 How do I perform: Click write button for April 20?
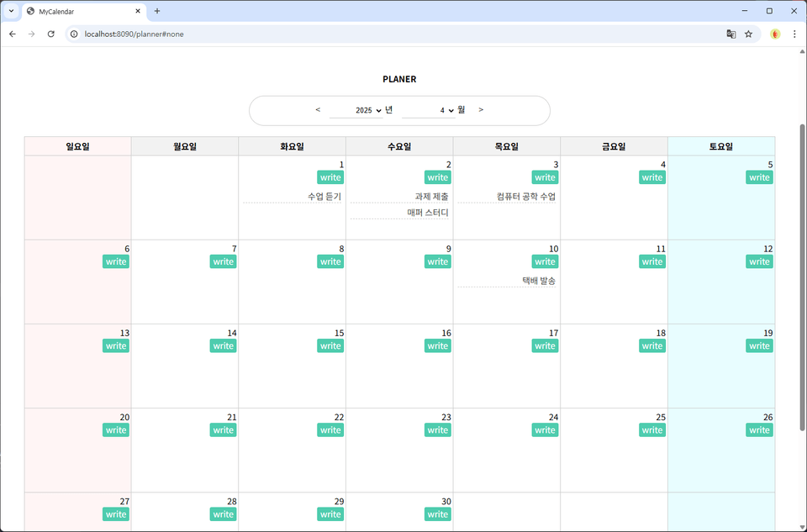pos(116,430)
